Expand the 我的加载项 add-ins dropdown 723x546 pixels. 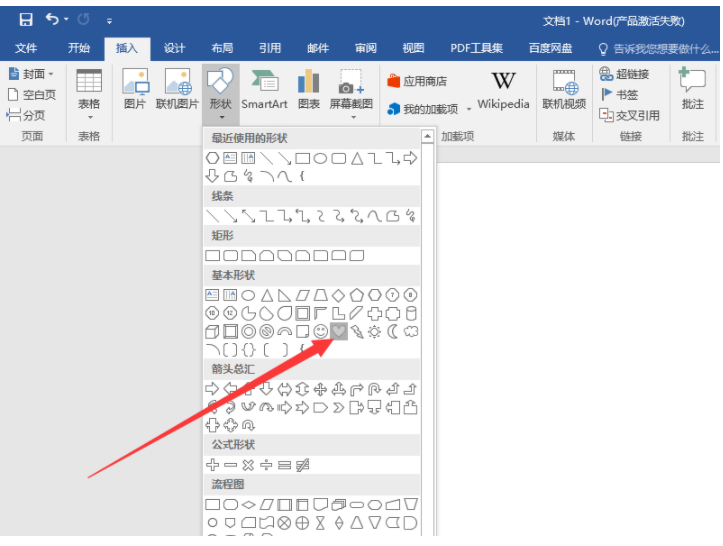coord(468,109)
